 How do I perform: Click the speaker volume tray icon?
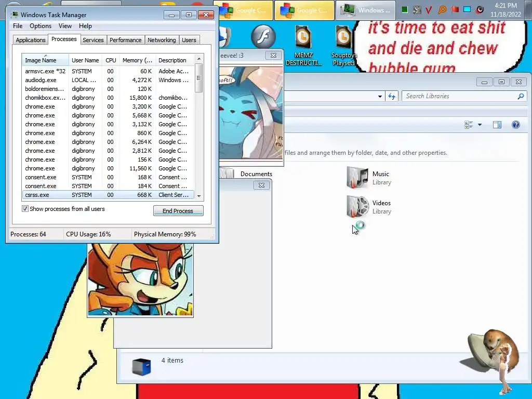[x=480, y=9]
